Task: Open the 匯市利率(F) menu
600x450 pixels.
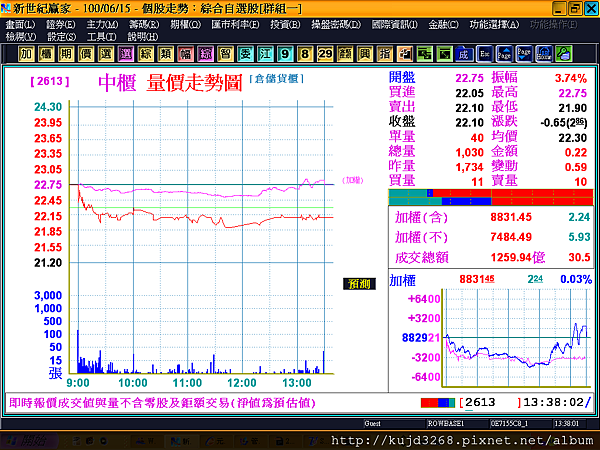Action: pyautogui.click(x=235, y=25)
